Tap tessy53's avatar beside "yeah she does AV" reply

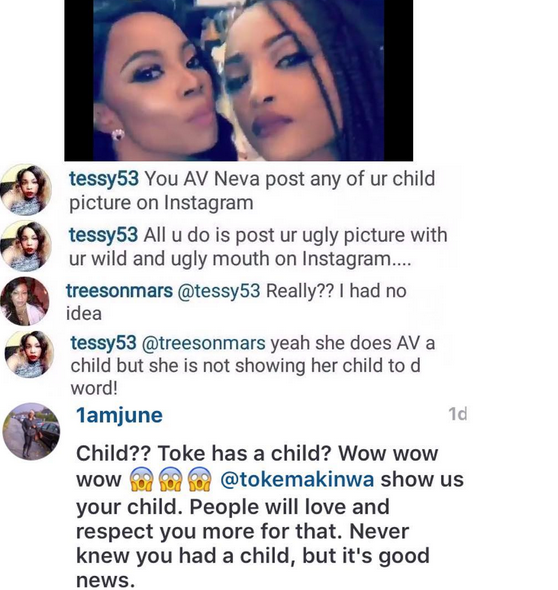29,354
